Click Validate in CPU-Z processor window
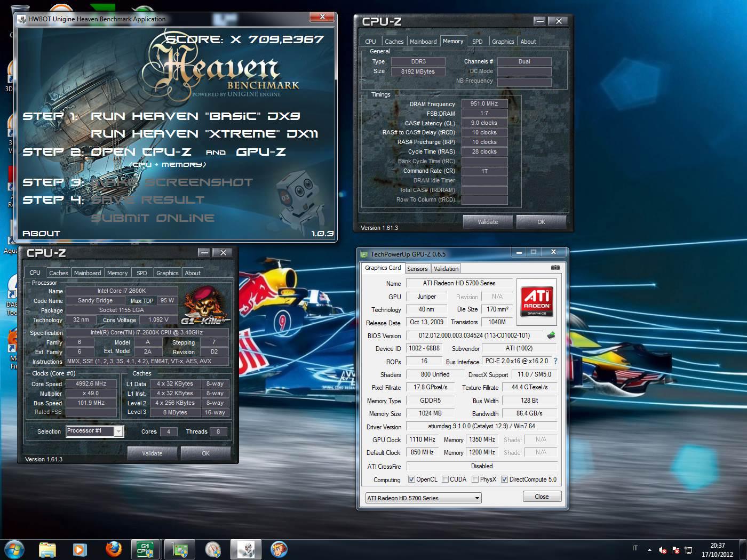 pos(152,453)
